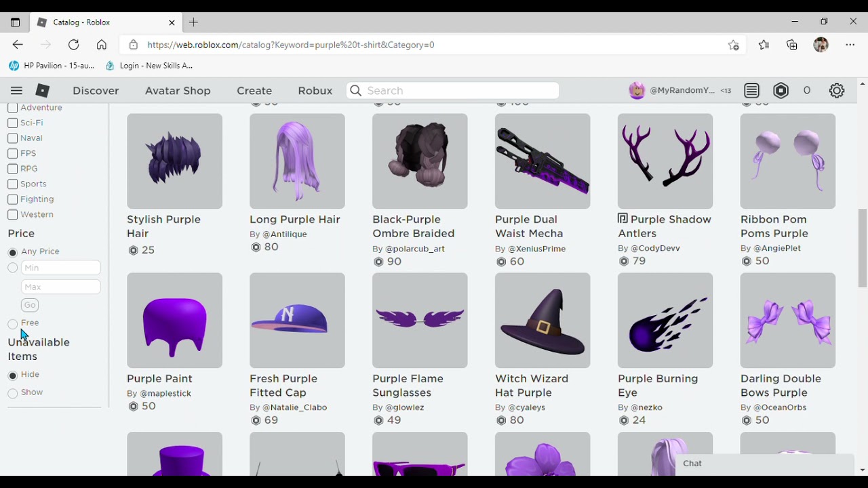
Task: Select Hide unavailable items
Action: click(x=12, y=375)
